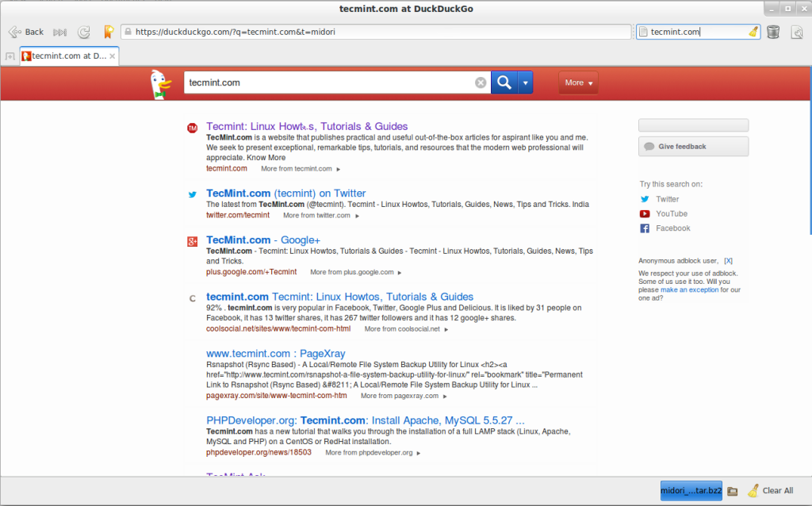Expand 'More from twitter.com' results
Viewport: 812px width, 506px height.
[x=321, y=215]
